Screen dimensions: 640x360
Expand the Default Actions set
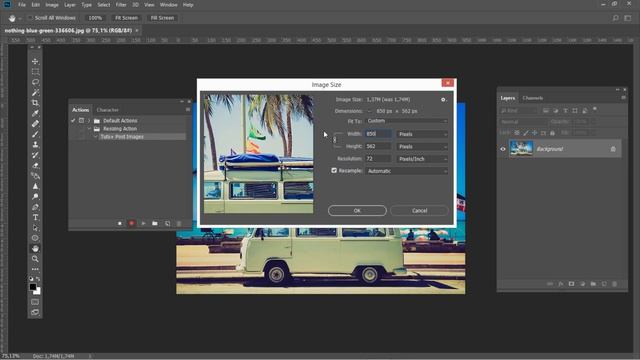point(89,120)
